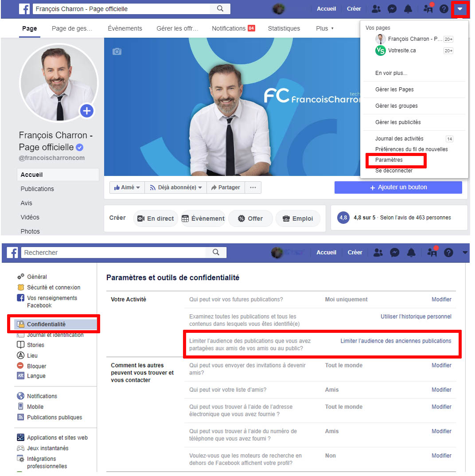Click in the Rechercher search field
Viewport: 475px width, 476px height.
point(113,252)
